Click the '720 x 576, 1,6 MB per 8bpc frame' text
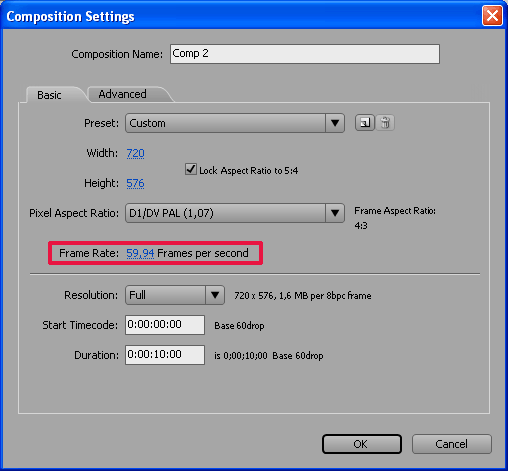The width and height of the screenshot is (508, 471). pyautogui.click(x=303, y=296)
